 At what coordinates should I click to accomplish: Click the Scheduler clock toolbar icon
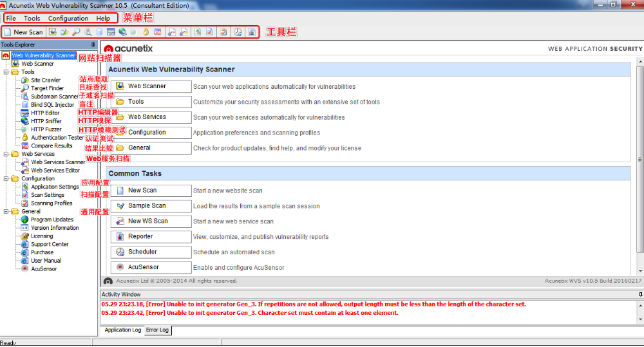click(238, 32)
